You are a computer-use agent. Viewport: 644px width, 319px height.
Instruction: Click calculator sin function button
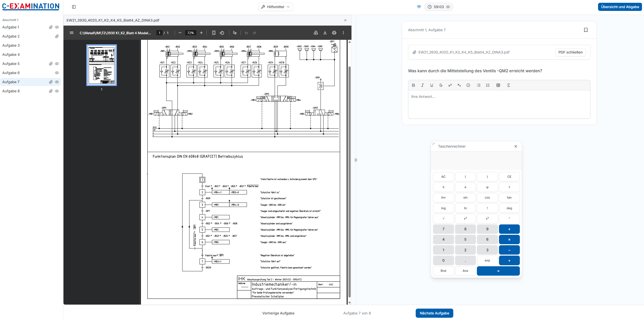click(x=465, y=198)
